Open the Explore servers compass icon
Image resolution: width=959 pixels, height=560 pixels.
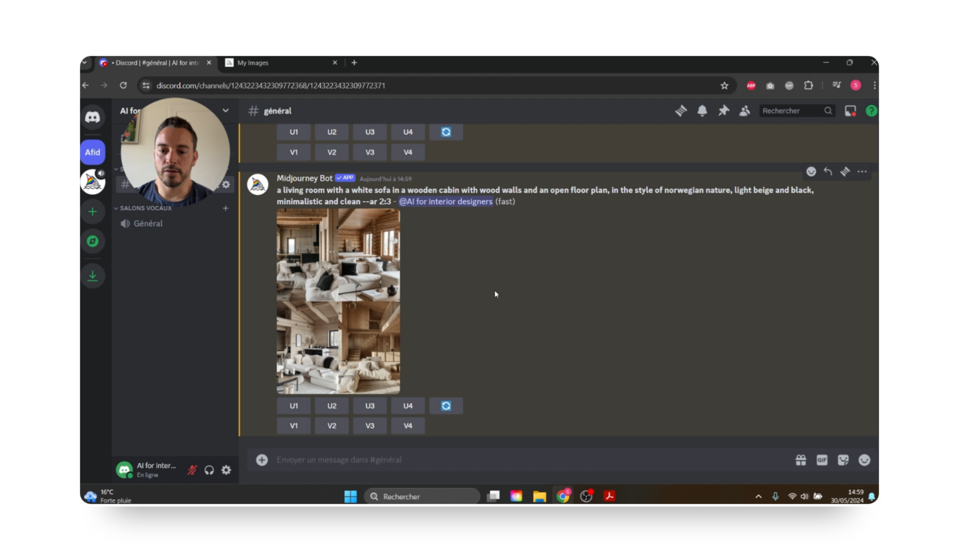(x=93, y=241)
